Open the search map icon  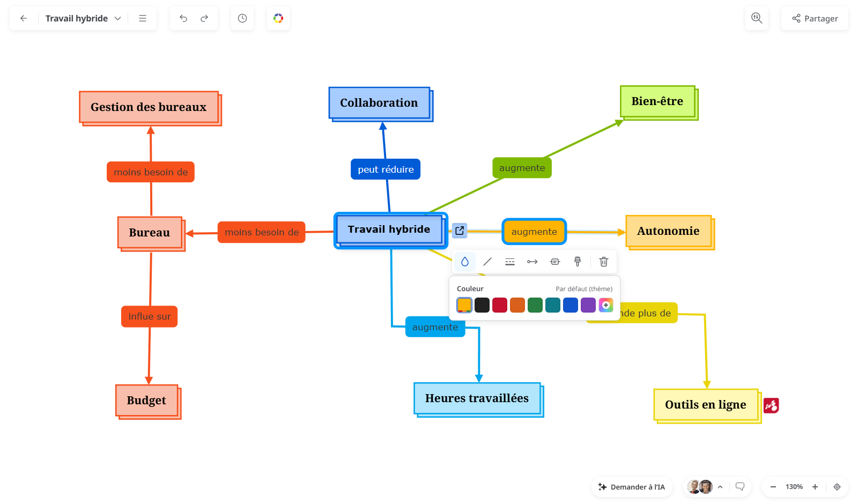[x=757, y=18]
